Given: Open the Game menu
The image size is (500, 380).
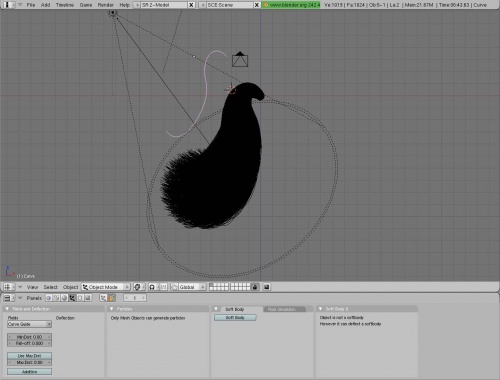Looking at the screenshot, I should click(86, 5).
